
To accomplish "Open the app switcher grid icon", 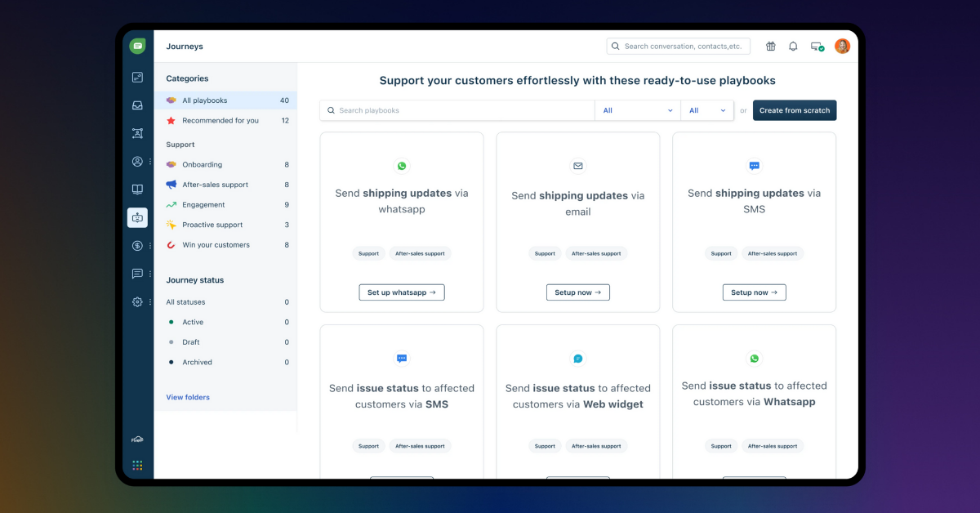I will click(x=137, y=465).
